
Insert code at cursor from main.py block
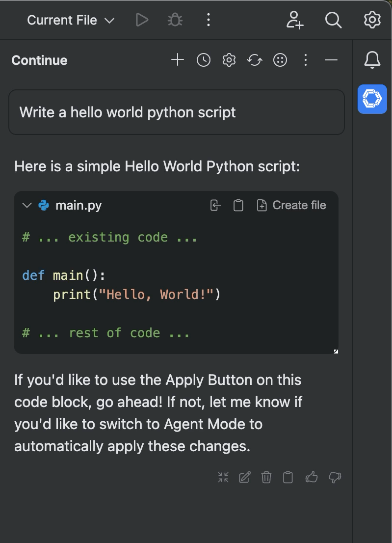point(215,205)
